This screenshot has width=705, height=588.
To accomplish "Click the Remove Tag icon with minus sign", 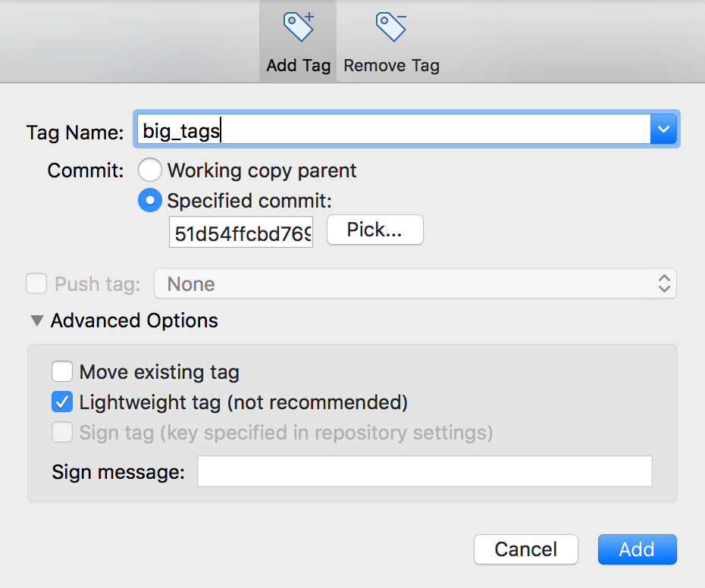I will click(391, 27).
